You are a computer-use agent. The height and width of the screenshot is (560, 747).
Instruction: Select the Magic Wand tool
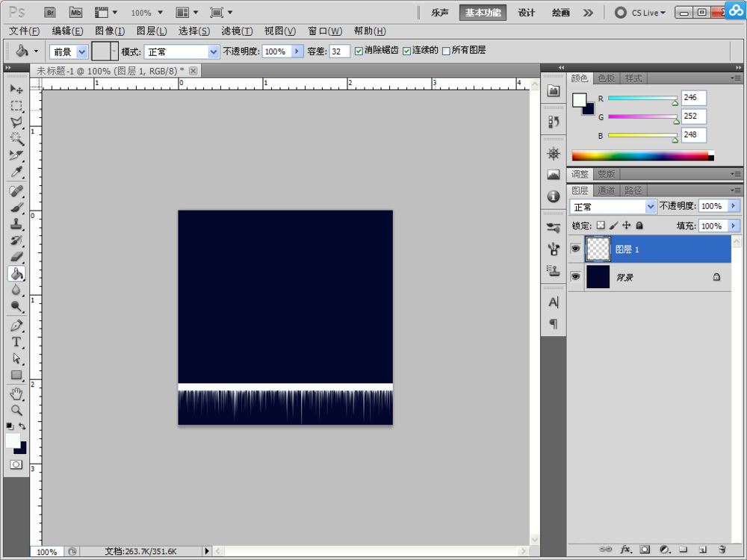click(x=16, y=139)
